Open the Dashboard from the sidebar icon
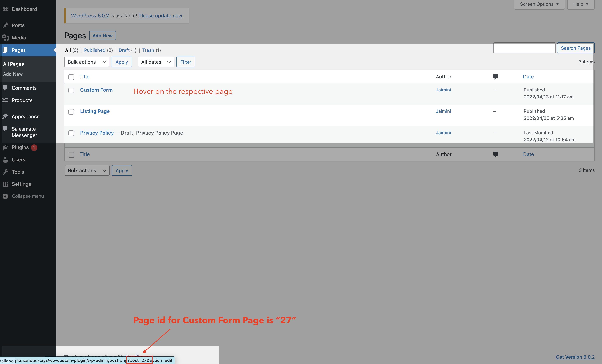The width and height of the screenshot is (602, 364). click(x=6, y=9)
